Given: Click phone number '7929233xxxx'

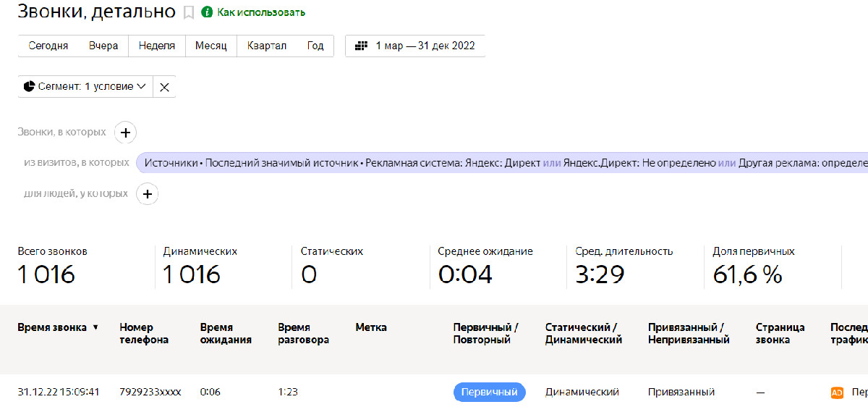Looking at the screenshot, I should click(150, 392).
